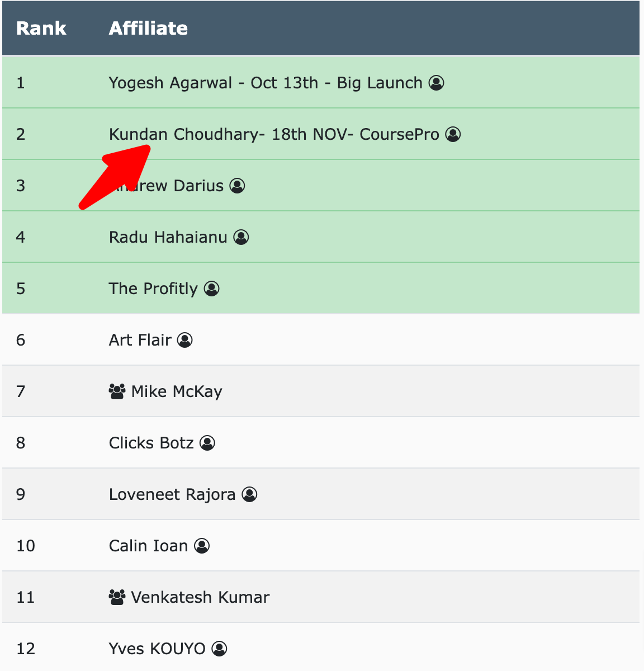Click the profile icon next to Loveneet Rajora

[x=250, y=494]
